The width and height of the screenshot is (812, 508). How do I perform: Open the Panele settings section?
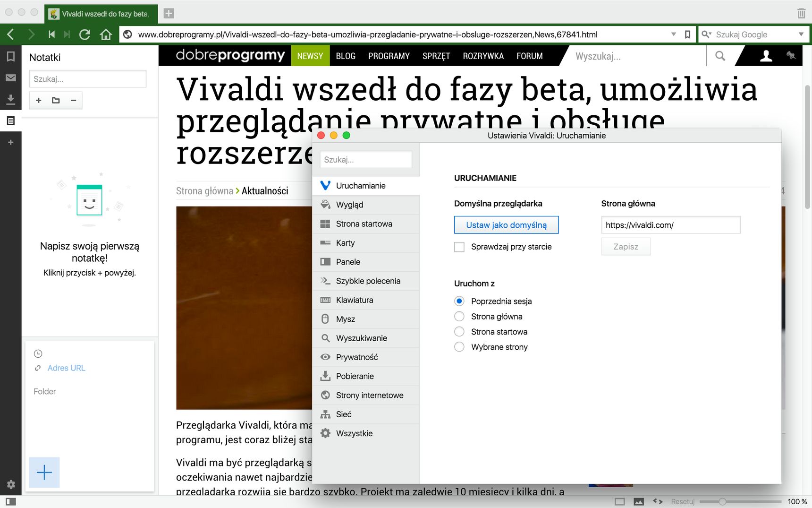click(366, 262)
